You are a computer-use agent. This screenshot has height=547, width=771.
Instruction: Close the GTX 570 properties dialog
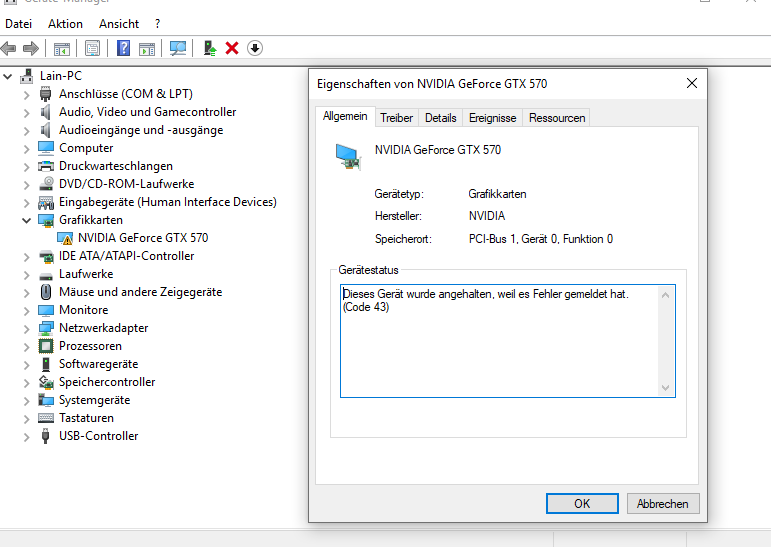pos(692,84)
